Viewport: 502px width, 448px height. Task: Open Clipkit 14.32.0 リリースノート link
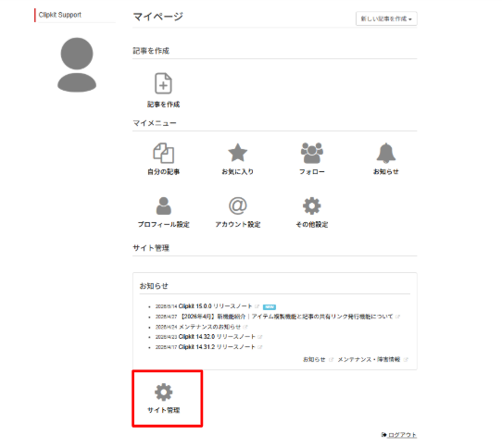pos(217,337)
